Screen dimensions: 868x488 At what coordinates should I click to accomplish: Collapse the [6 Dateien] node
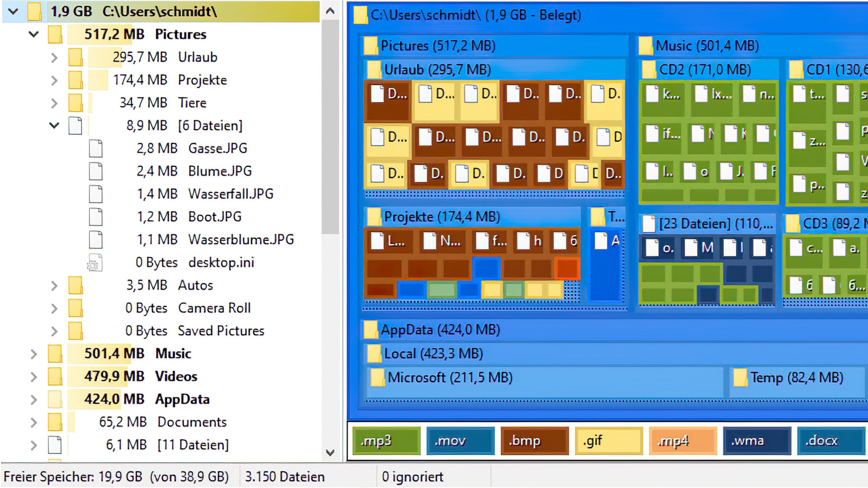pos(54,125)
